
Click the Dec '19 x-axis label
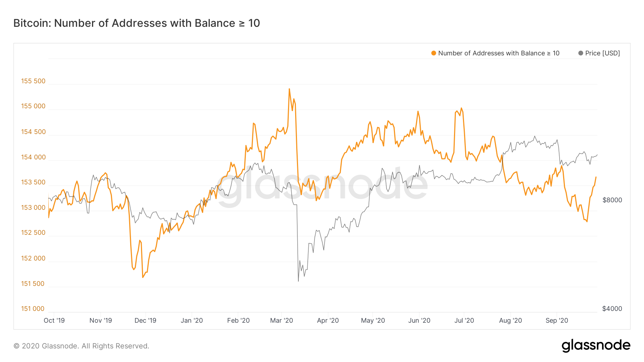click(145, 321)
